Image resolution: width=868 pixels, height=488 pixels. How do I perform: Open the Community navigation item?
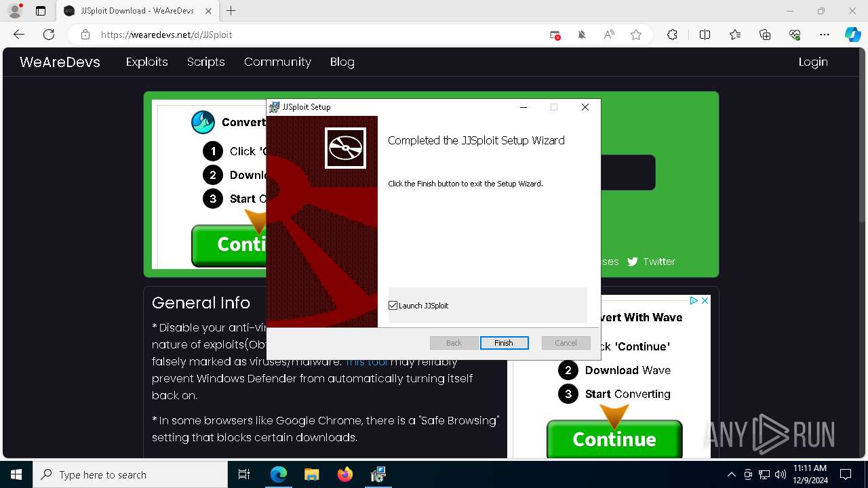(x=277, y=62)
